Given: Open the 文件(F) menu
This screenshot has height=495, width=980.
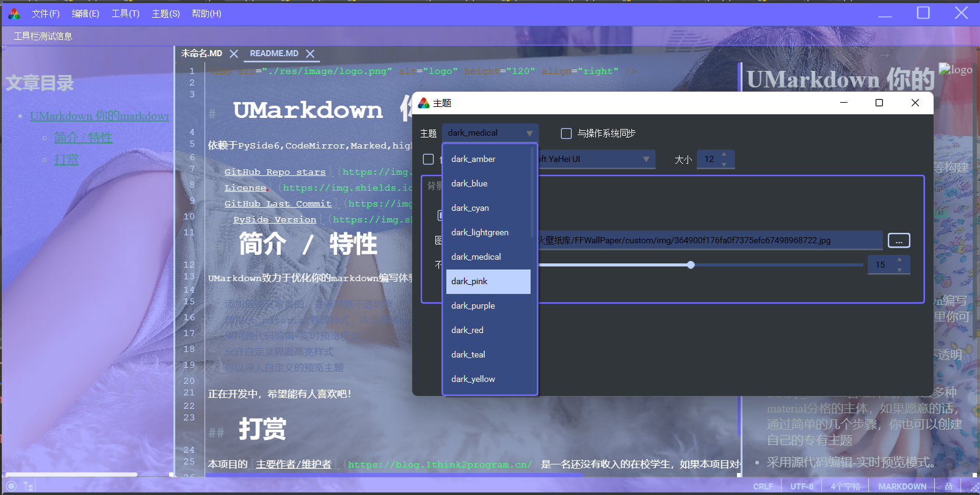Looking at the screenshot, I should 46,13.
